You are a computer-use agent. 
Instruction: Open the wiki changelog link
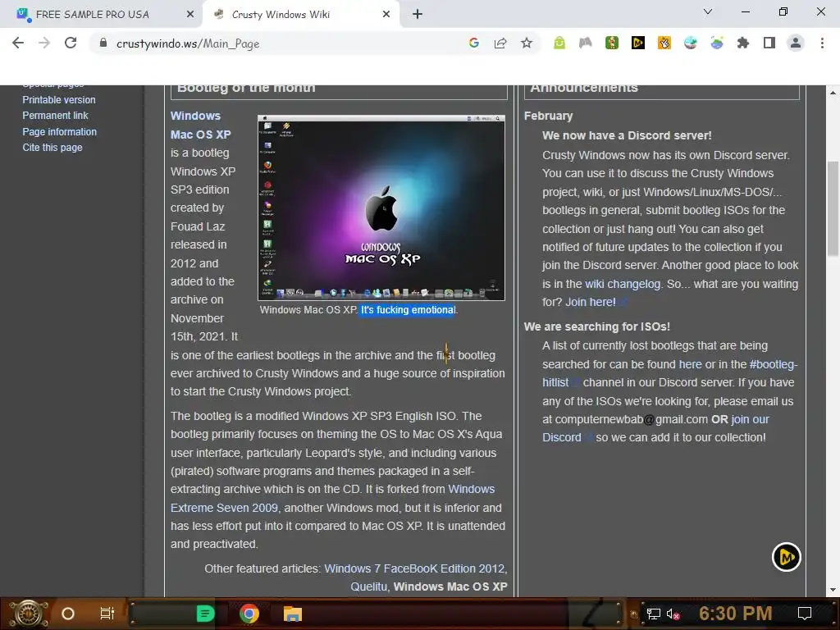click(x=623, y=284)
